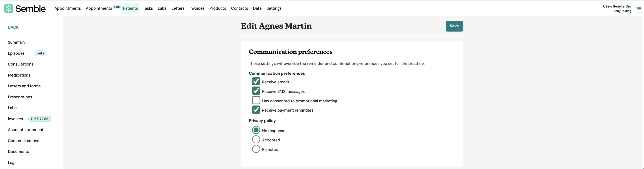Open the Tasks section
The height and width of the screenshot is (169, 644).
click(148, 8)
